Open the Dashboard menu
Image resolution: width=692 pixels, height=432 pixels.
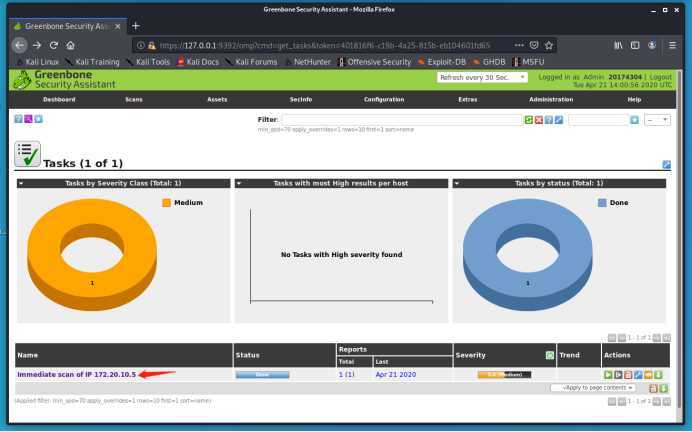pyautogui.click(x=59, y=100)
